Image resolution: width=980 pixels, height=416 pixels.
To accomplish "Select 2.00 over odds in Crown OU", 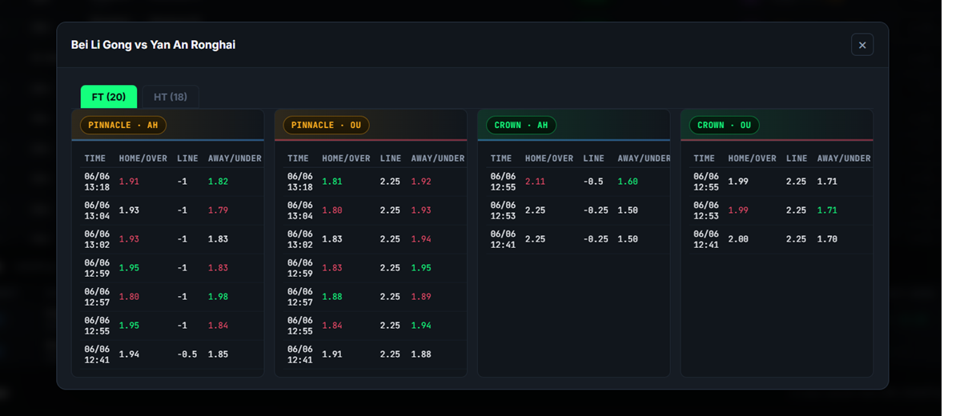I will click(738, 239).
